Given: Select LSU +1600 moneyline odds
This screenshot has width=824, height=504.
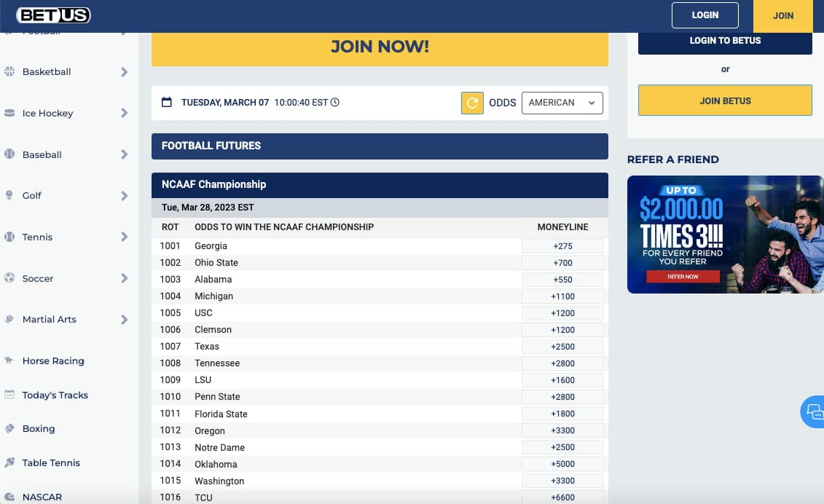Looking at the screenshot, I should point(562,380).
